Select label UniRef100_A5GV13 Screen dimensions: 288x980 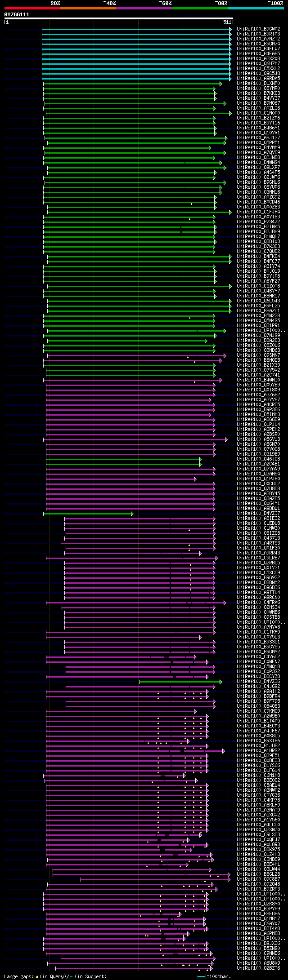(258, 439)
